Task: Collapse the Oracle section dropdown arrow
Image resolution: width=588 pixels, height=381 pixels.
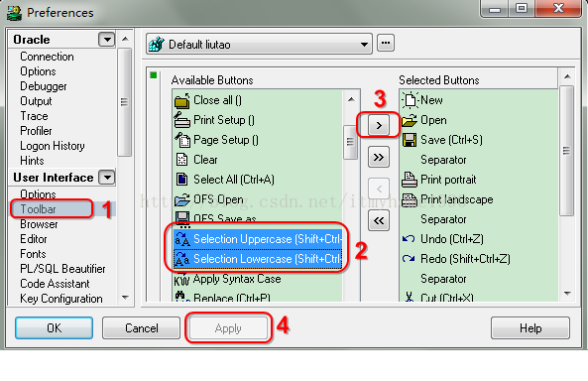Action: point(106,40)
